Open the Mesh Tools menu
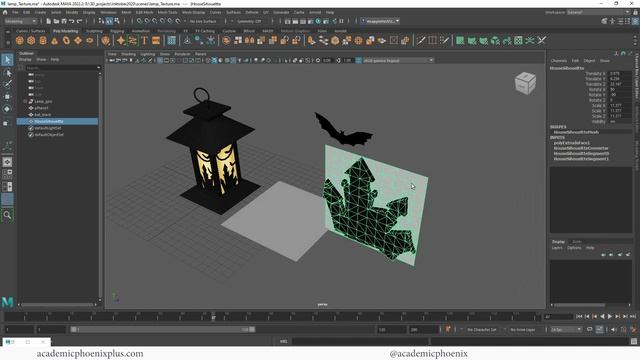The image size is (640, 360). click(x=167, y=13)
